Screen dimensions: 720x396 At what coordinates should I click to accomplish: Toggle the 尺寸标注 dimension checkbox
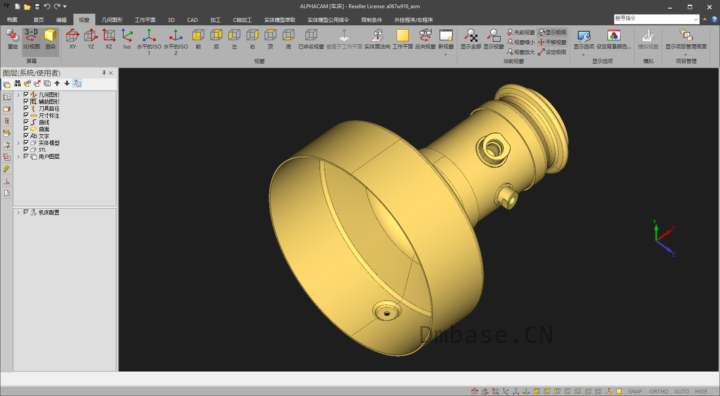(x=26, y=115)
